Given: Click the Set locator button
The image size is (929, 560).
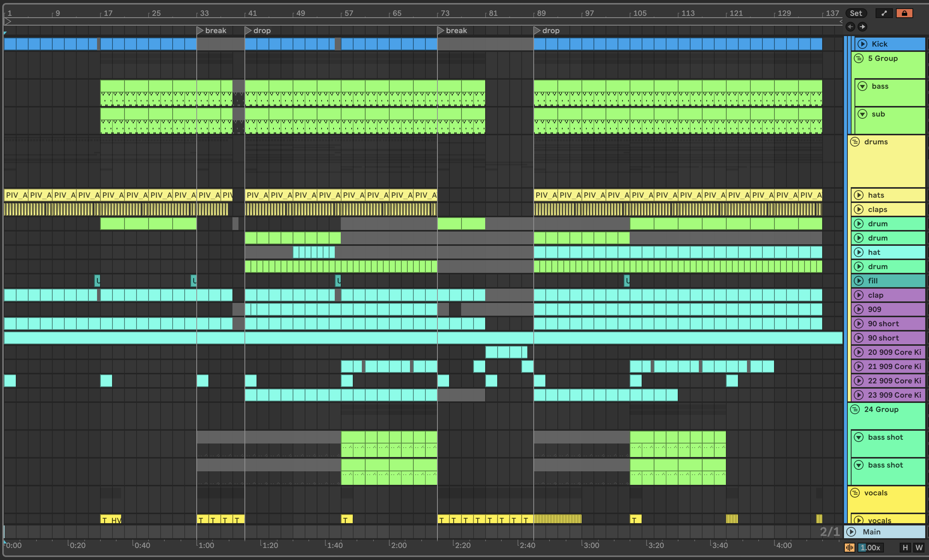Looking at the screenshot, I should tap(856, 13).
